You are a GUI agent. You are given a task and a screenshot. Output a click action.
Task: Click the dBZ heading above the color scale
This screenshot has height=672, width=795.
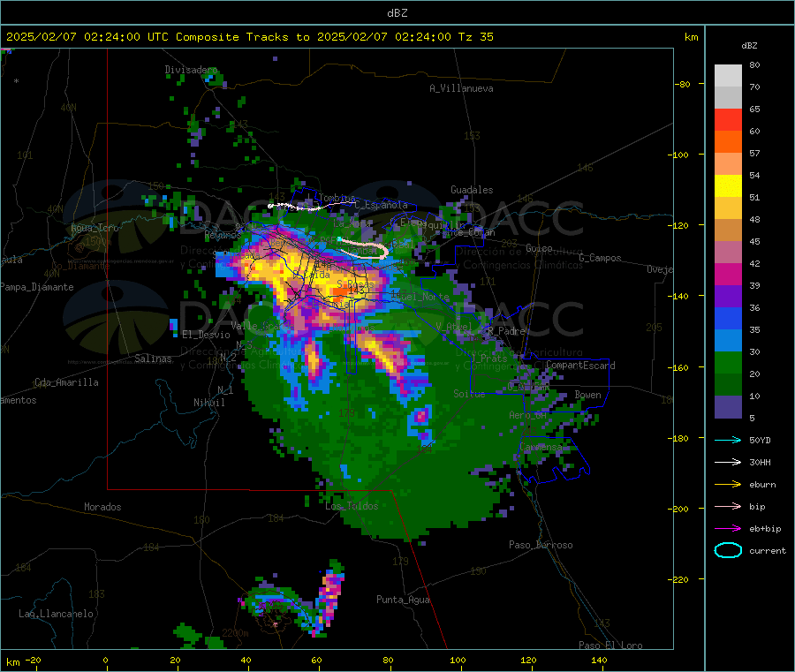coord(749,46)
